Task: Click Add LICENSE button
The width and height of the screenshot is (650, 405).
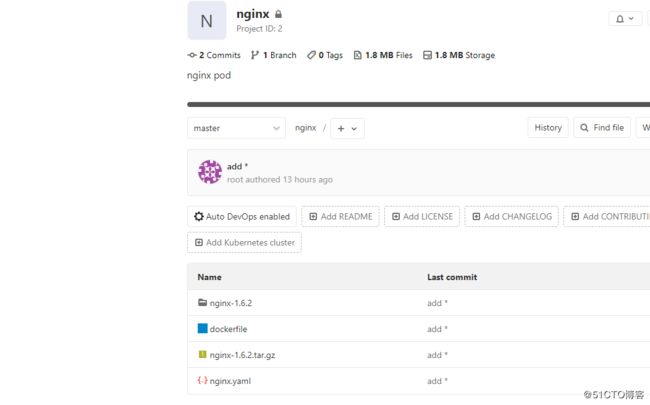Action: pyautogui.click(x=422, y=216)
